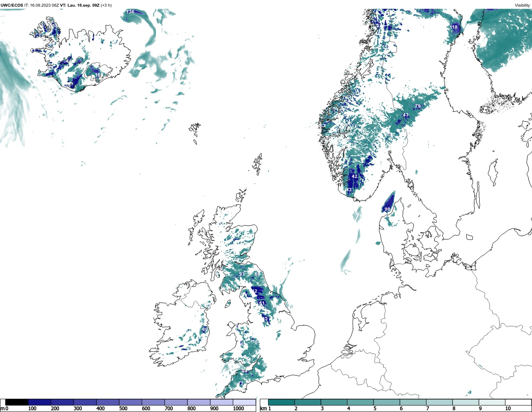Viewport: 532px width, 412px height.
Task: Select the 9–10 km palest swatch
Action: coord(492,402)
